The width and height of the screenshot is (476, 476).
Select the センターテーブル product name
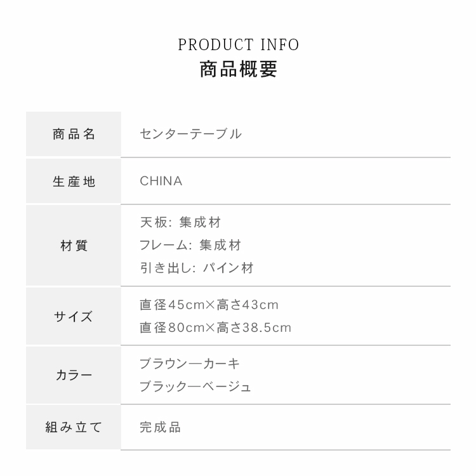(x=190, y=134)
